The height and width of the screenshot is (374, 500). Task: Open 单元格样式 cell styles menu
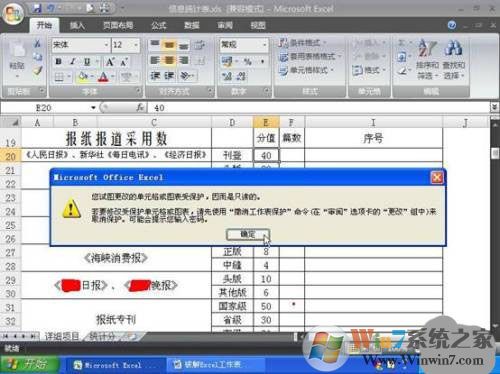click(x=307, y=70)
